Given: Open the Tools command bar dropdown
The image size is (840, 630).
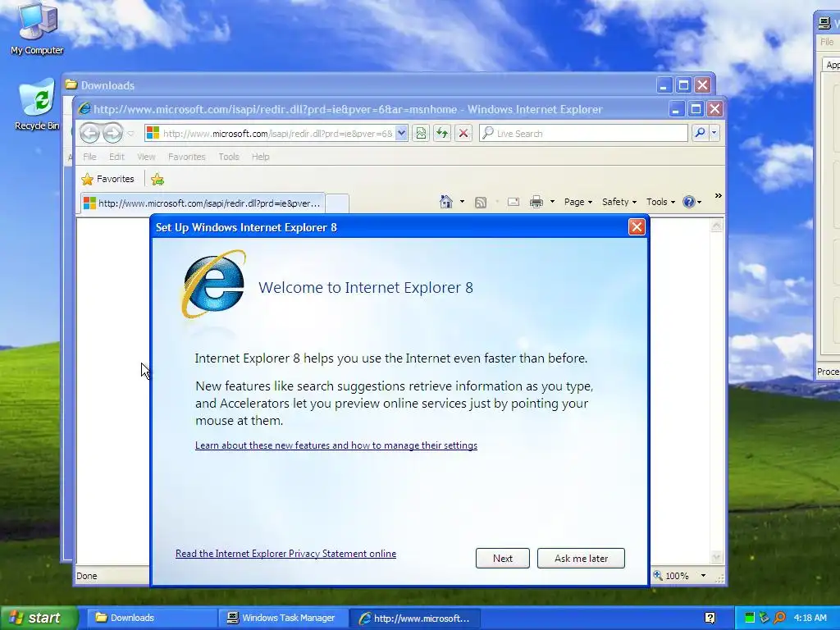Looking at the screenshot, I should [660, 202].
